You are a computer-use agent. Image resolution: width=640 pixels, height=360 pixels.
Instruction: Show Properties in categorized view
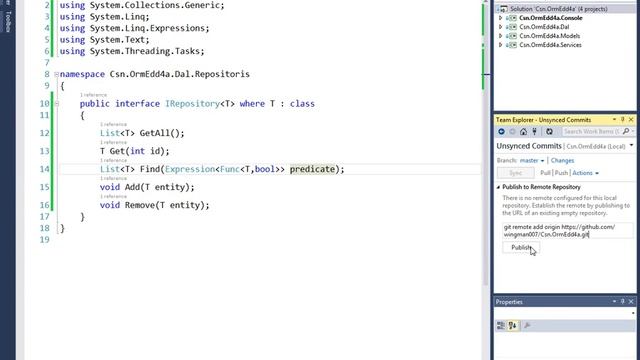[501, 325]
